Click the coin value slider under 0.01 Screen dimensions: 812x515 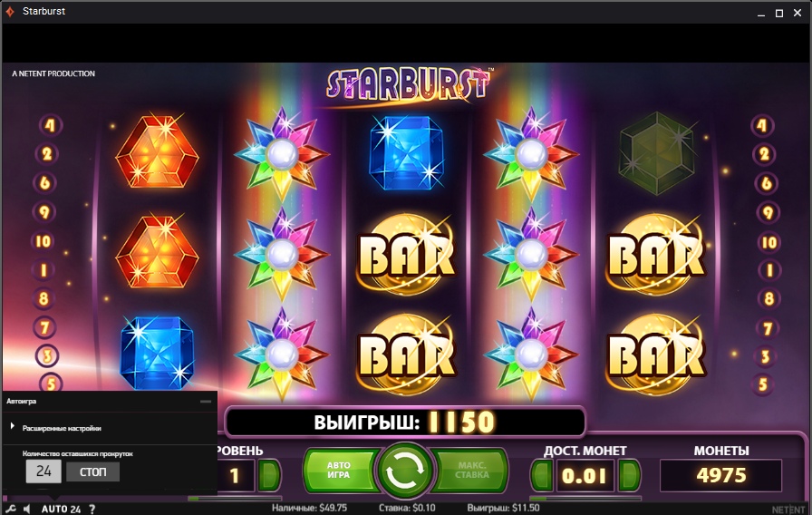(x=585, y=499)
